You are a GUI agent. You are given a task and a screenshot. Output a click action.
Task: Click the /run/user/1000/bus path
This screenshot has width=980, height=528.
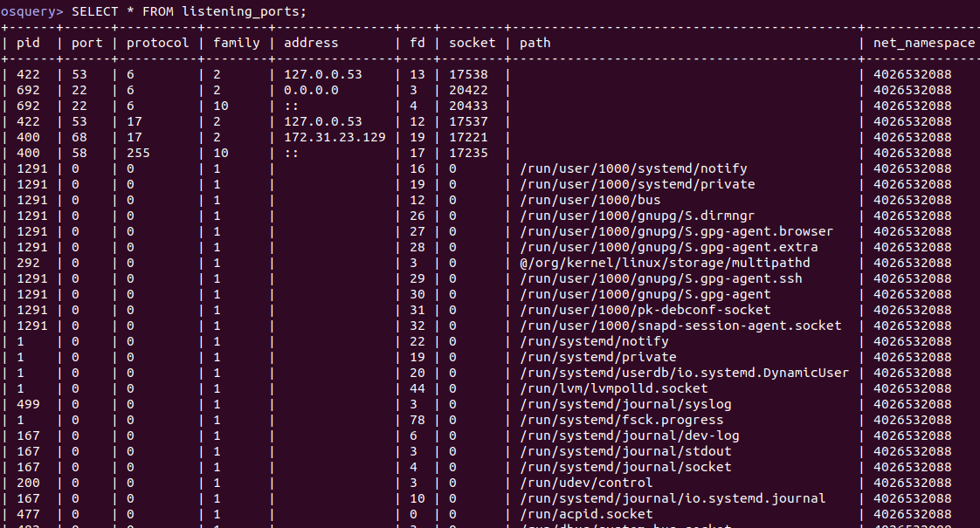click(590, 200)
